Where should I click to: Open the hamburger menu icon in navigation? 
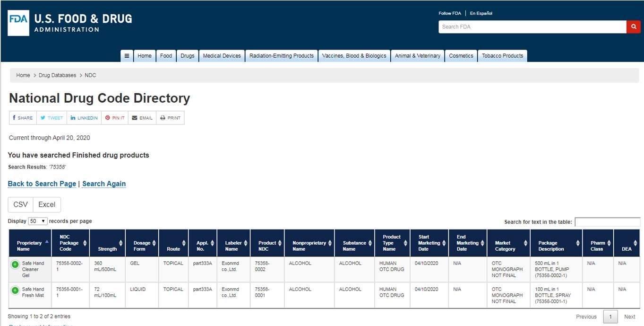pyautogui.click(x=127, y=56)
